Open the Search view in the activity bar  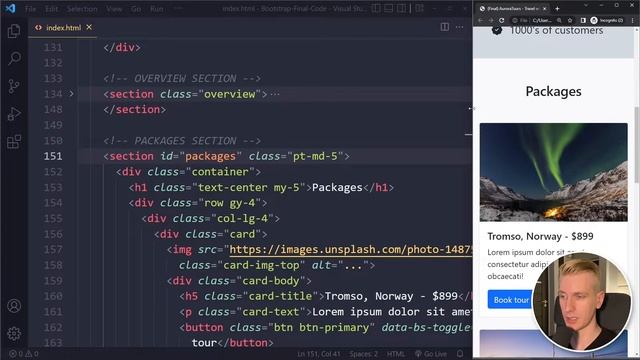(x=14, y=58)
